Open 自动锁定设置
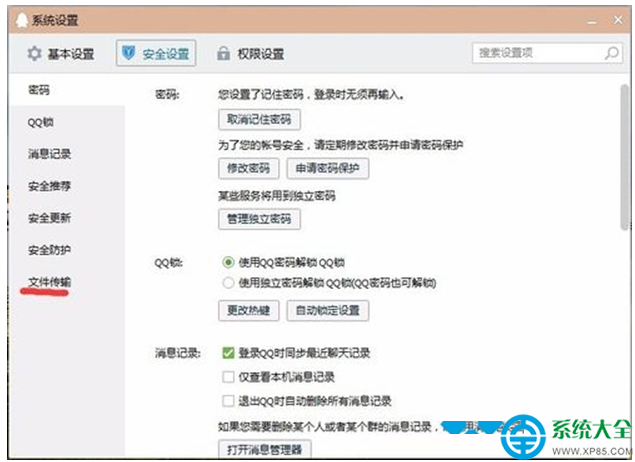The width and height of the screenshot is (635, 462). (328, 311)
